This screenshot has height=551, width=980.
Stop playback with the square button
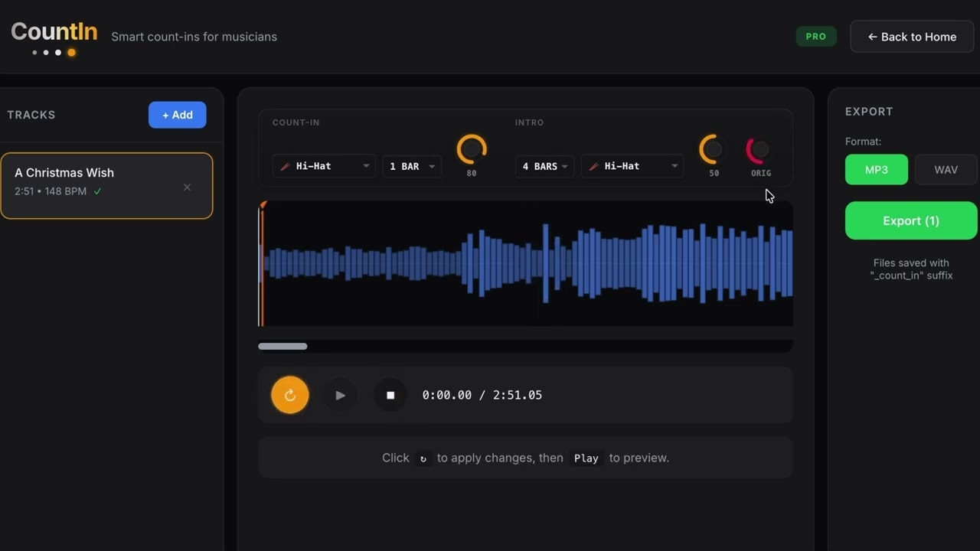(390, 395)
